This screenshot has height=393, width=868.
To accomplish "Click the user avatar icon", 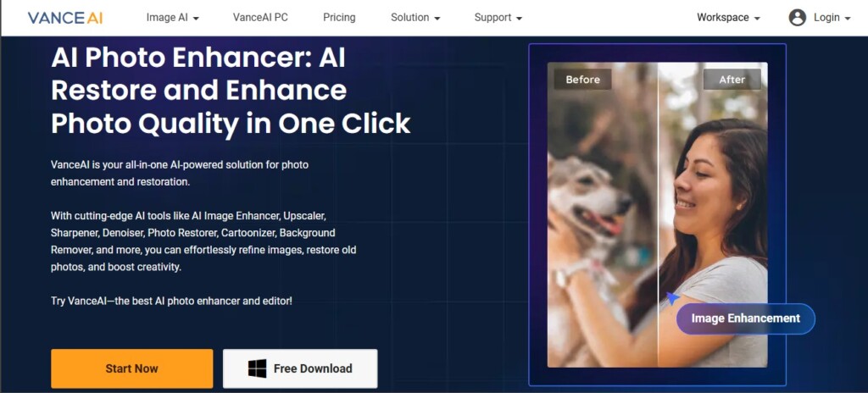I will coord(797,18).
